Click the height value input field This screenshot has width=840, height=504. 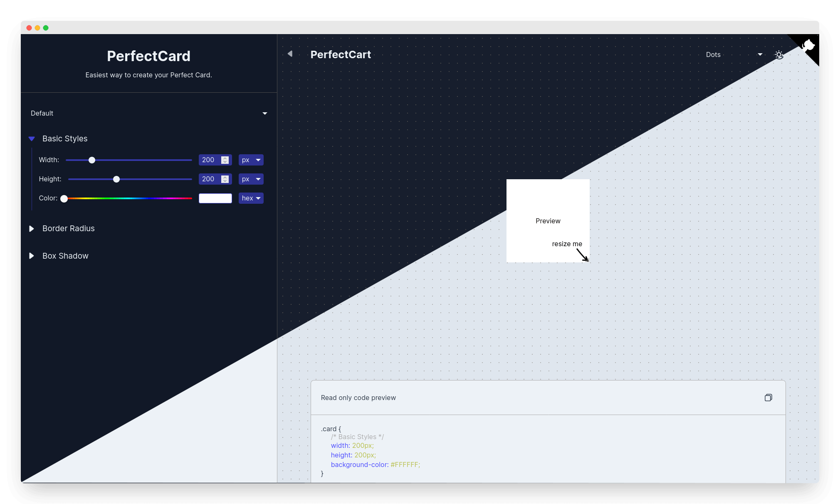click(209, 179)
